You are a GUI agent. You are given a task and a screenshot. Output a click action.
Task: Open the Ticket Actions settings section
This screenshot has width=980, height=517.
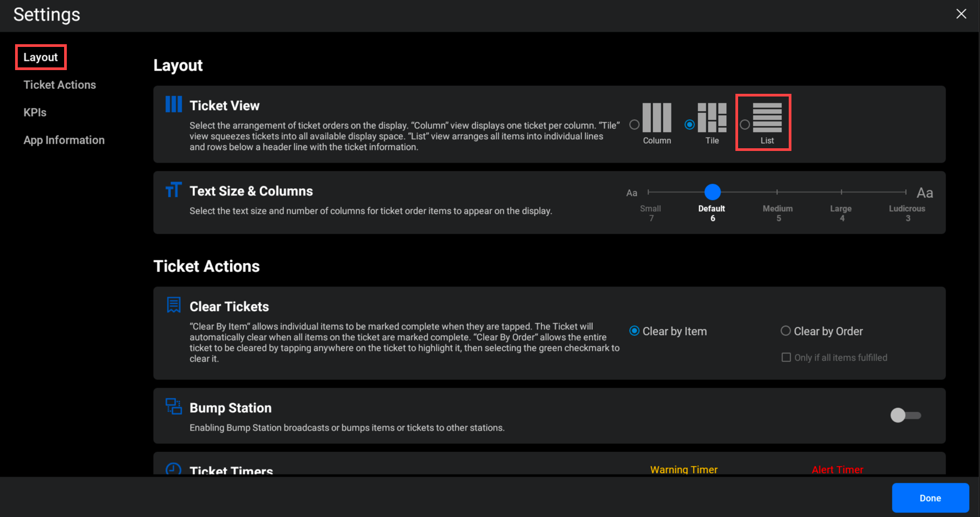tap(60, 85)
